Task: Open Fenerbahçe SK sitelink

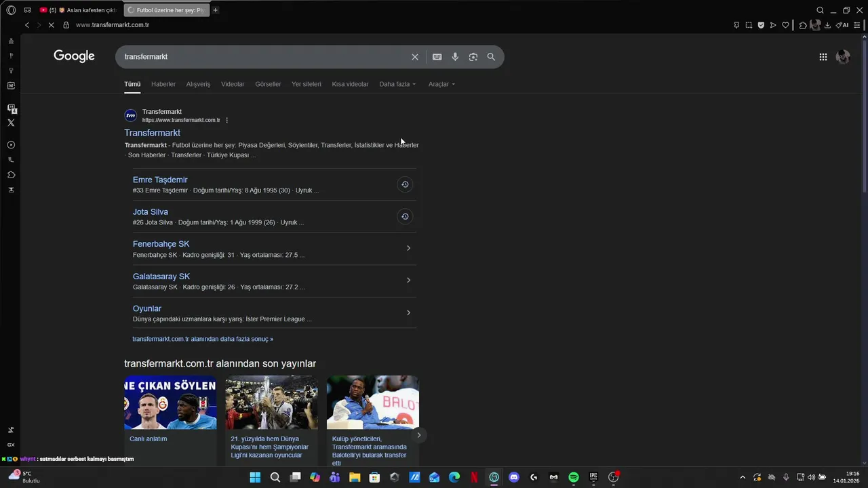Action: [x=161, y=244]
